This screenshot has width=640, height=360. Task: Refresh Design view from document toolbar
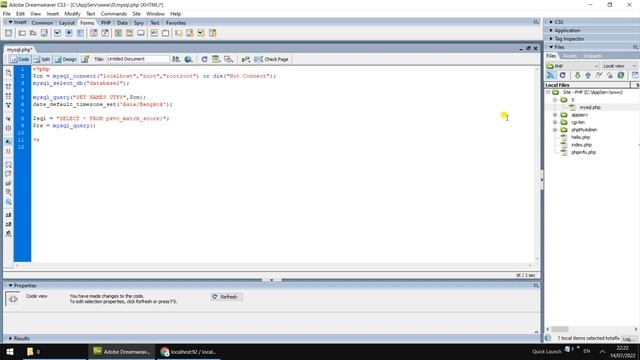point(204,59)
